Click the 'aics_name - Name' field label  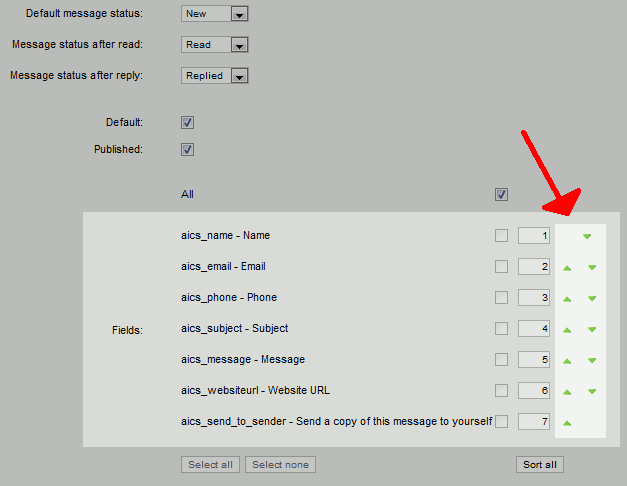click(x=226, y=236)
